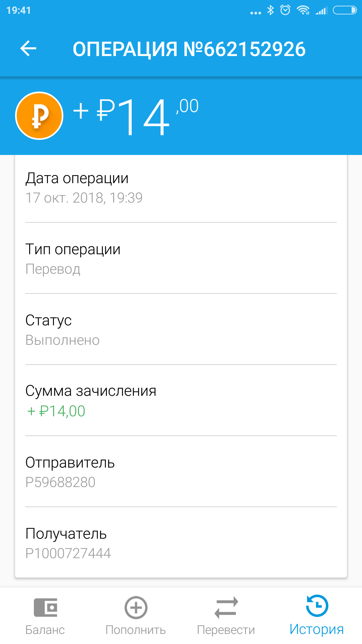Tap the orange ruble coin icon
Image resolution: width=362 pixels, height=644 pixels.
[x=39, y=116]
